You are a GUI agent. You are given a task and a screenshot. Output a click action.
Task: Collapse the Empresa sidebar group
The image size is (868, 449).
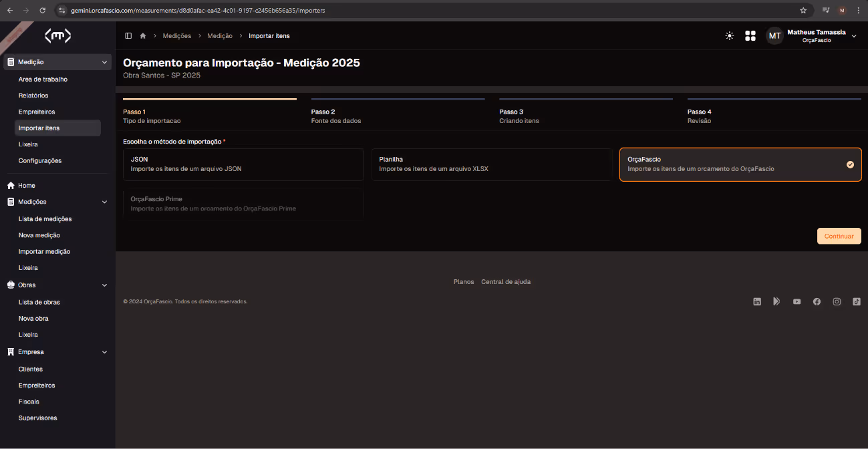coord(104,352)
